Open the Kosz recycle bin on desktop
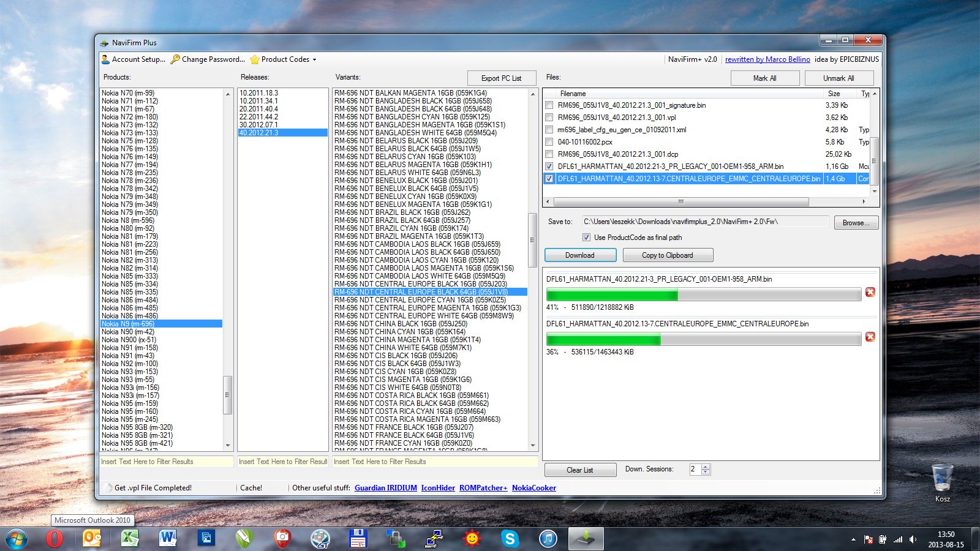980x551 pixels. click(x=942, y=484)
